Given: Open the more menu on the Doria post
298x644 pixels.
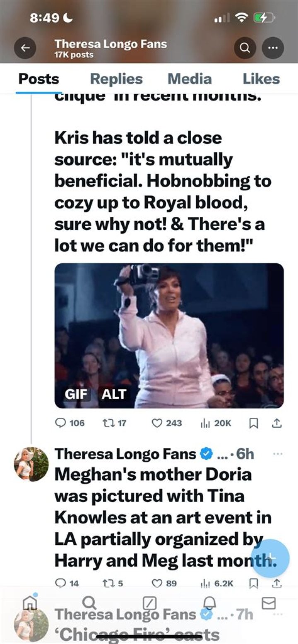Looking at the screenshot, I should pyautogui.click(x=278, y=454).
